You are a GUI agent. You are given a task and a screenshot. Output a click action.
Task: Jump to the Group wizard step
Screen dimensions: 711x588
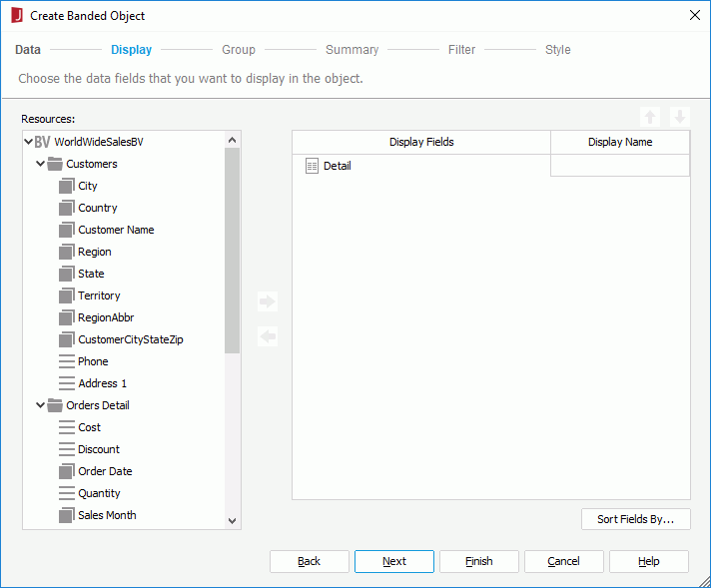[x=239, y=49]
